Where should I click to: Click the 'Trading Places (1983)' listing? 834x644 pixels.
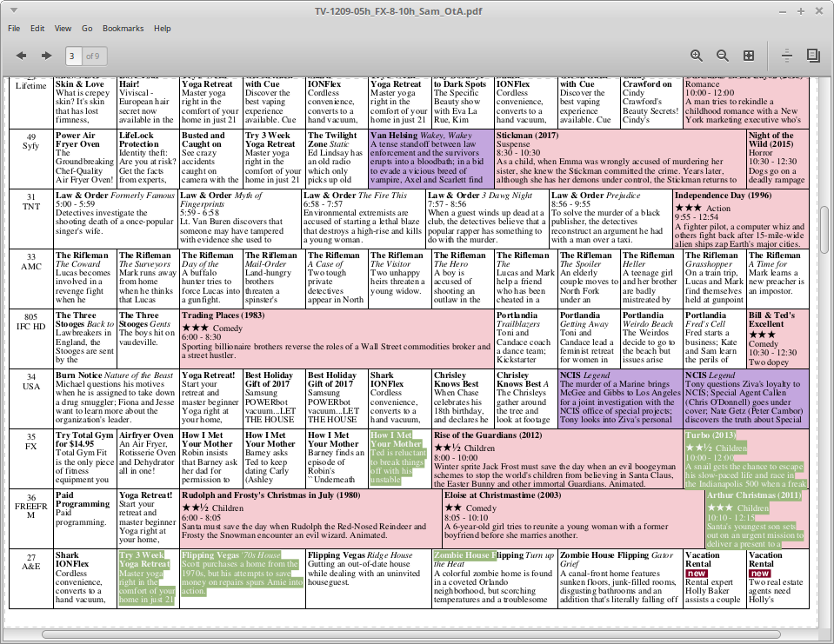pos(337,338)
